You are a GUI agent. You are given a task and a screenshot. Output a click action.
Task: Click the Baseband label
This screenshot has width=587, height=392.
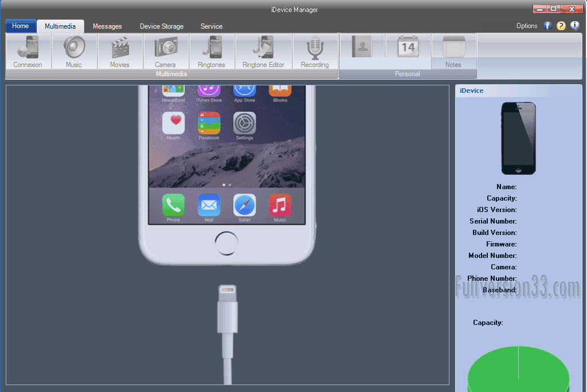(499, 290)
